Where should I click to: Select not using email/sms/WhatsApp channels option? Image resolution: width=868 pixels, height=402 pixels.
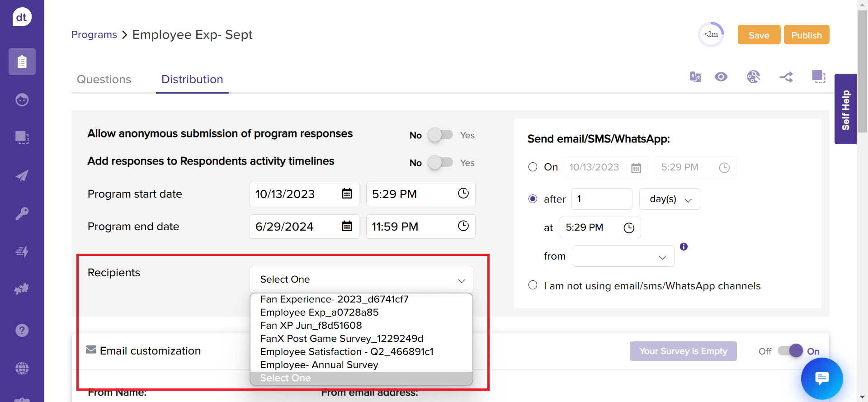[x=533, y=285]
